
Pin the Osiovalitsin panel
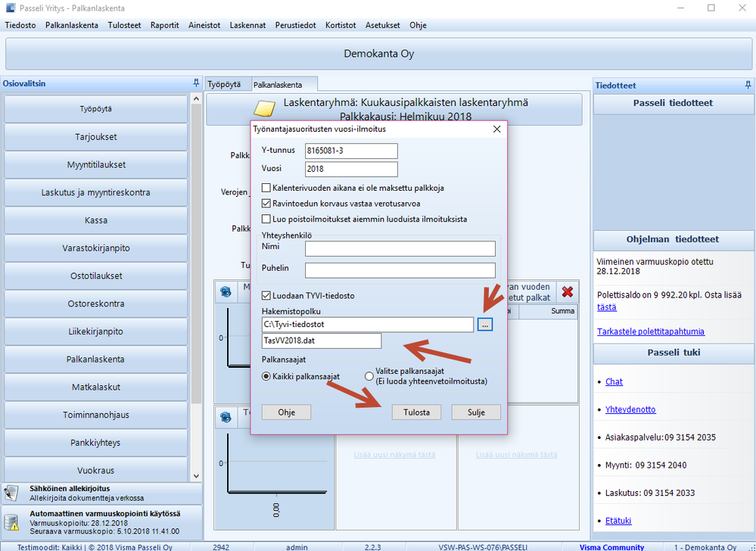(x=196, y=83)
